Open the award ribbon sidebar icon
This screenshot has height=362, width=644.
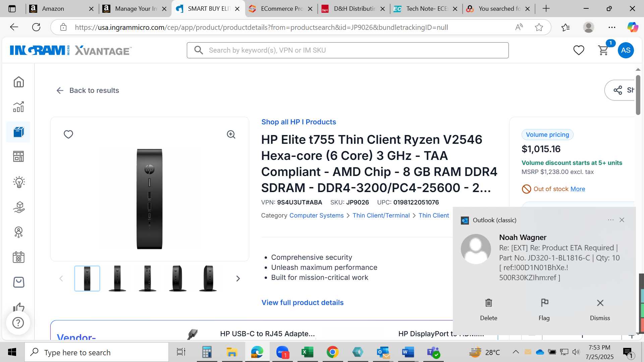pyautogui.click(x=18, y=232)
